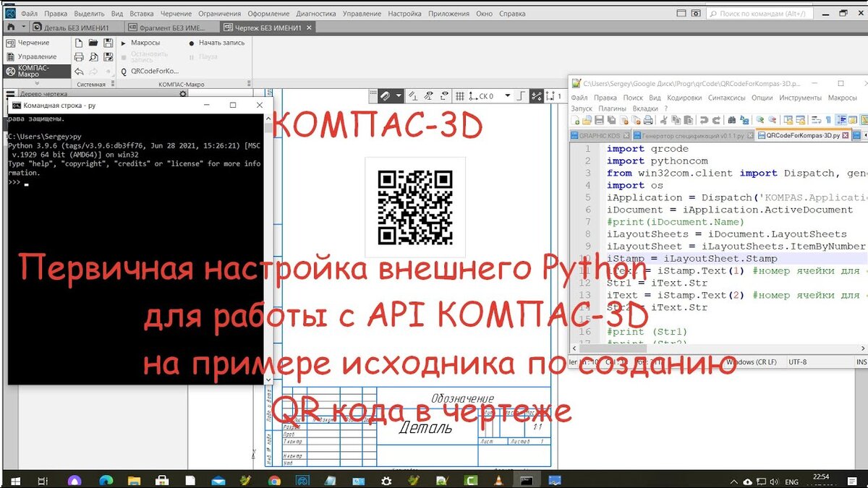This screenshot has height=488, width=868.
Task: Click the Undo icon in Системная panel
Action: point(78,72)
